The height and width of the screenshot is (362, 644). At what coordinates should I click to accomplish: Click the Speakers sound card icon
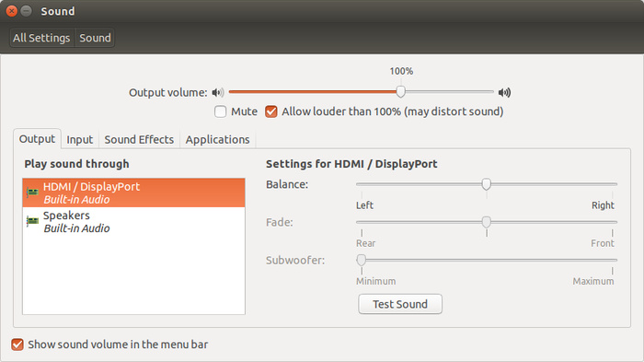[32, 221]
